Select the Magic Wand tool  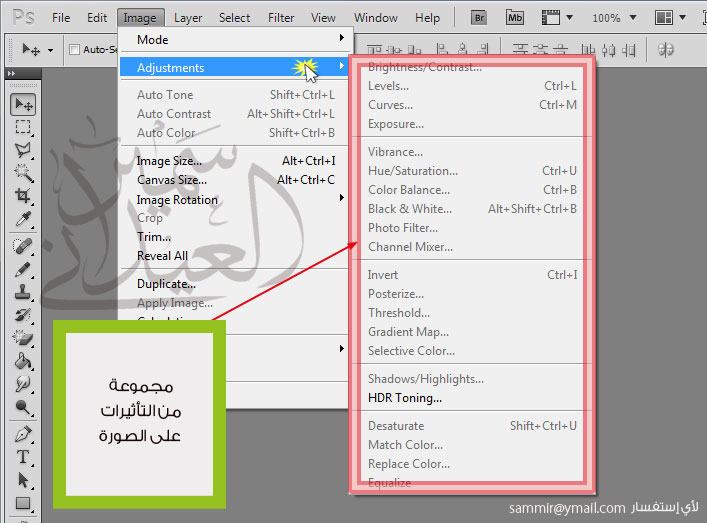(x=23, y=173)
